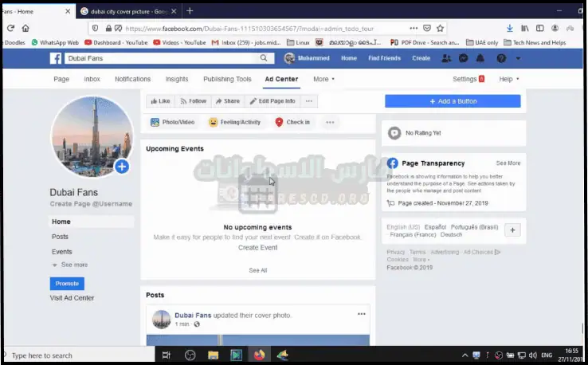Select the Feeling/Activity option
The width and height of the screenshot is (588, 365).
tap(235, 122)
